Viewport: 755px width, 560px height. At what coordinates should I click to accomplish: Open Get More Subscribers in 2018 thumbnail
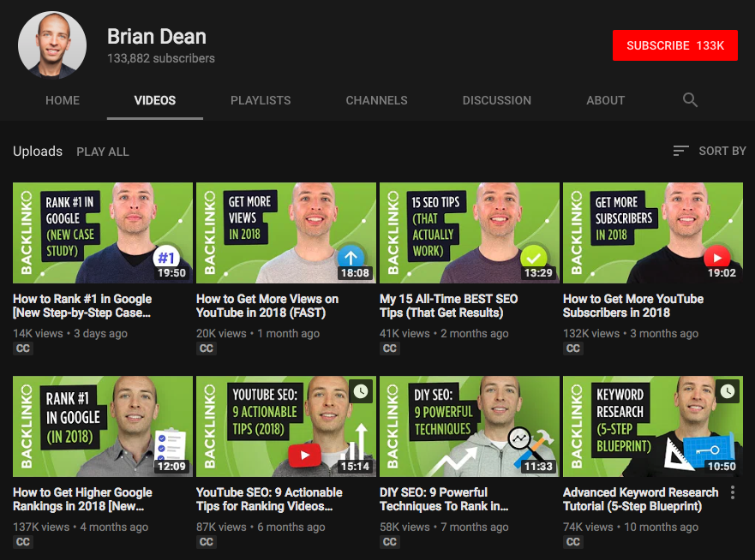pos(652,233)
